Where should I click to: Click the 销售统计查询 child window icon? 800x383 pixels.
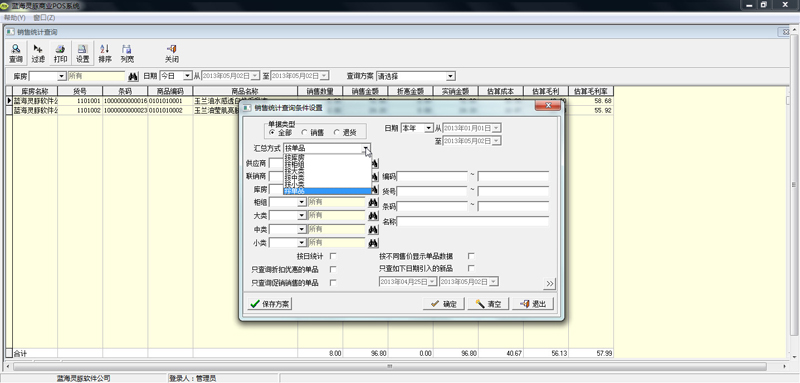pos(10,32)
